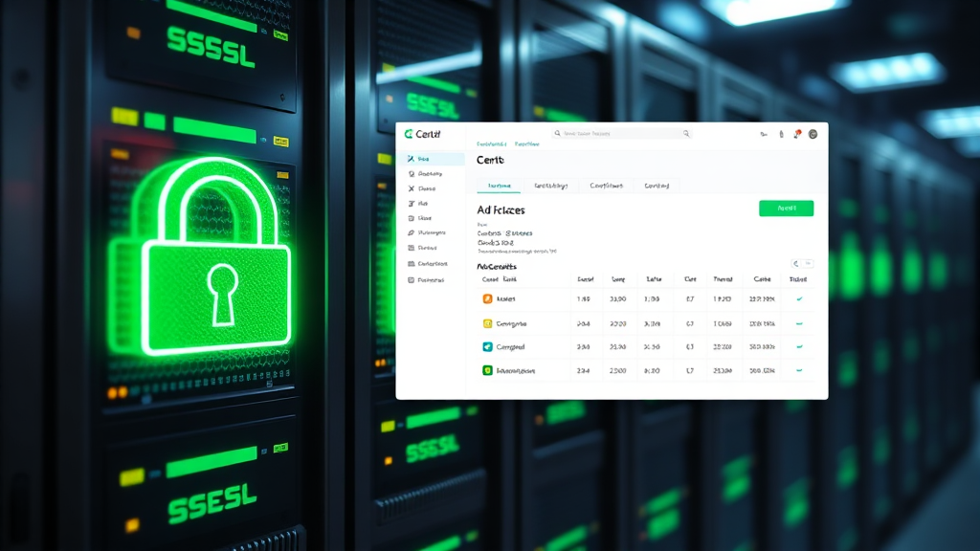Click the teal icon in third table row
The image size is (980, 551).
[x=487, y=347]
